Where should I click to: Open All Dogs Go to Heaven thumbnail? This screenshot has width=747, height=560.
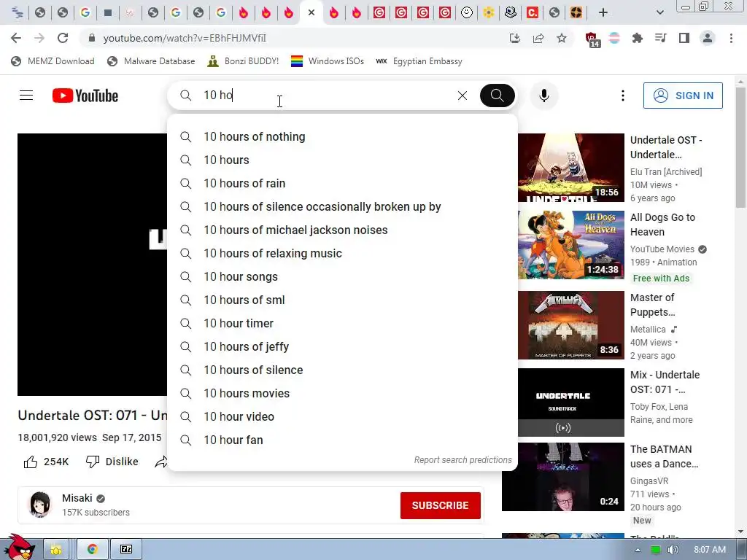tap(570, 245)
